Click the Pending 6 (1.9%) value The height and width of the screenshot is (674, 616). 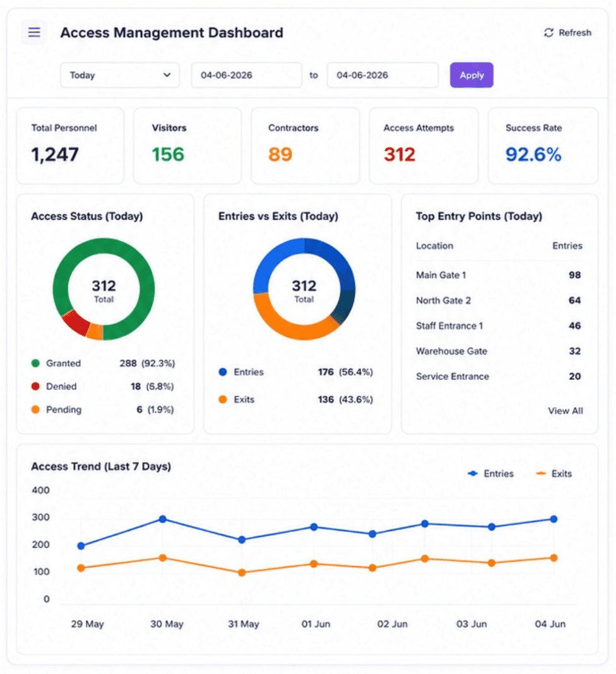tap(155, 409)
